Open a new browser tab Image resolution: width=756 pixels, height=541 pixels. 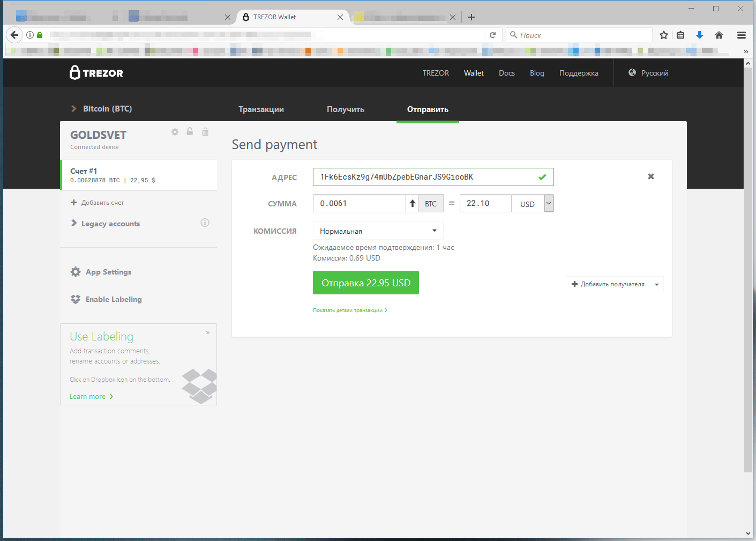[471, 17]
